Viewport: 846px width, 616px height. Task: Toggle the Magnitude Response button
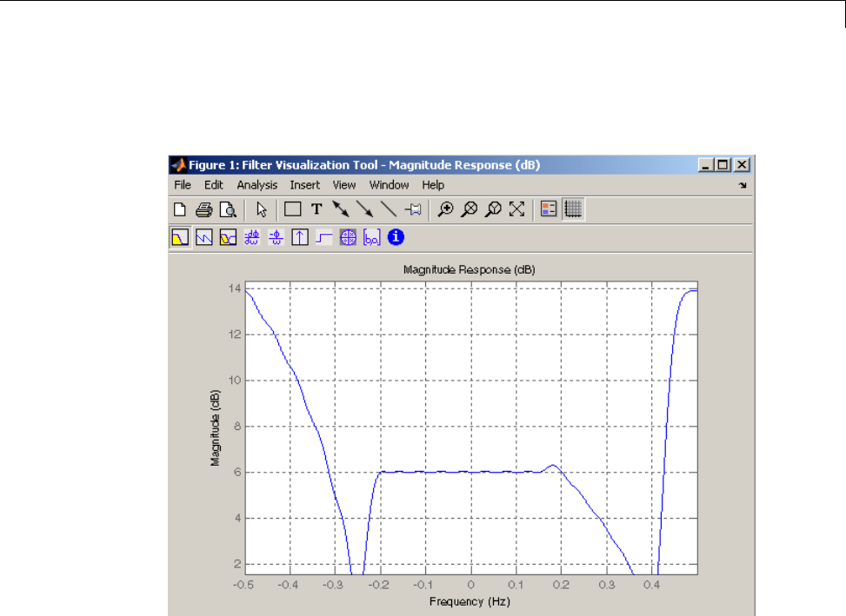coord(180,237)
